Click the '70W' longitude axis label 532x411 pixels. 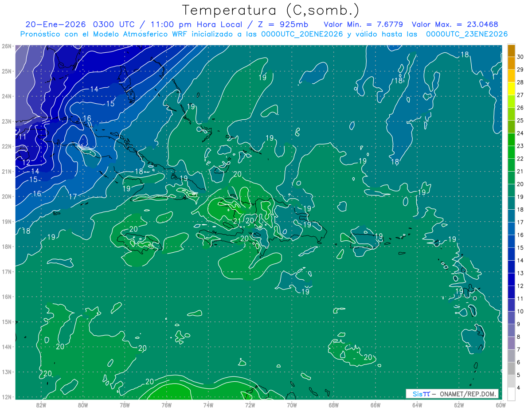pyautogui.click(x=292, y=404)
